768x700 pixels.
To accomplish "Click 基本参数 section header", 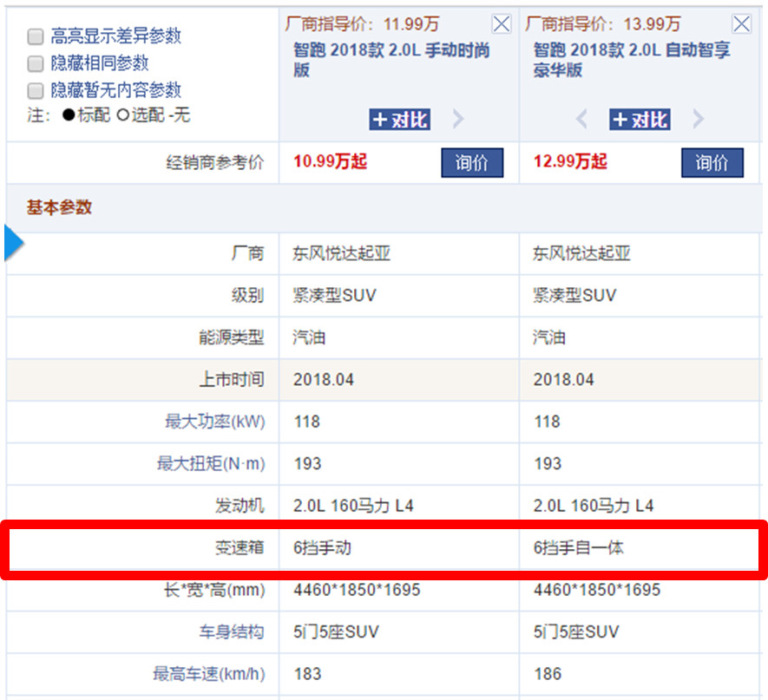I will (x=59, y=207).
